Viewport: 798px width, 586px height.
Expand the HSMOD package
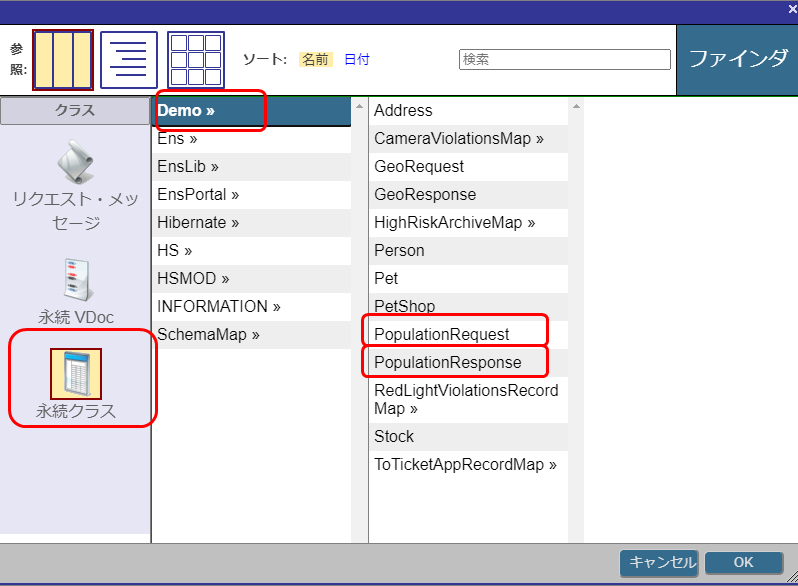pos(193,279)
